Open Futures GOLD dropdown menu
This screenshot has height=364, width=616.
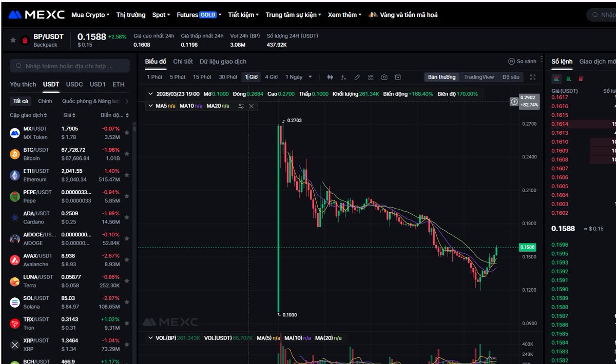199,15
